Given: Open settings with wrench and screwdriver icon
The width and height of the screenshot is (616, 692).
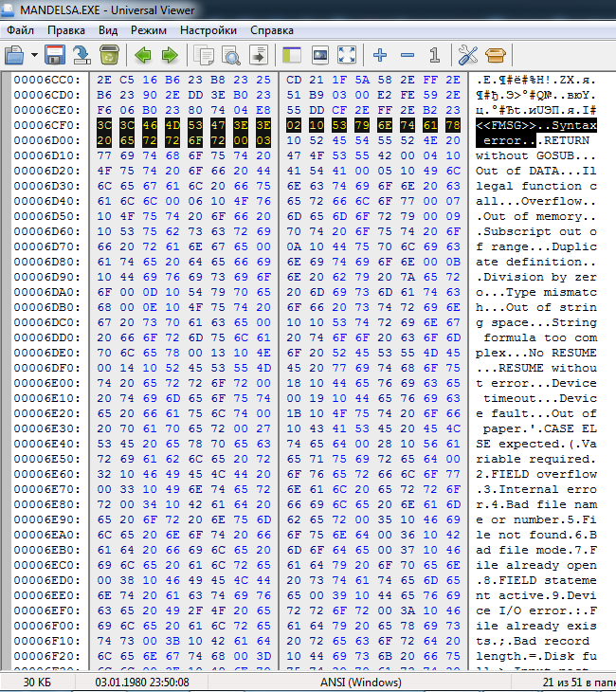Looking at the screenshot, I should 468,55.
